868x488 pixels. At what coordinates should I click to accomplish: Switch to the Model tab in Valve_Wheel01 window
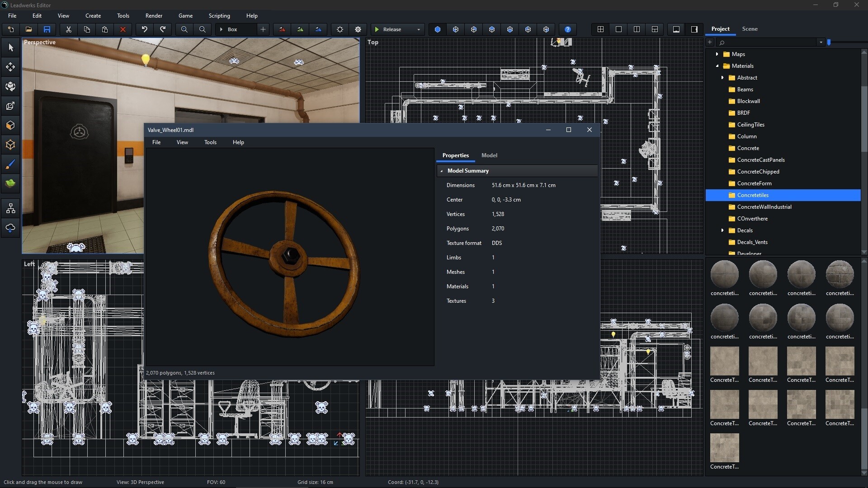[489, 155]
